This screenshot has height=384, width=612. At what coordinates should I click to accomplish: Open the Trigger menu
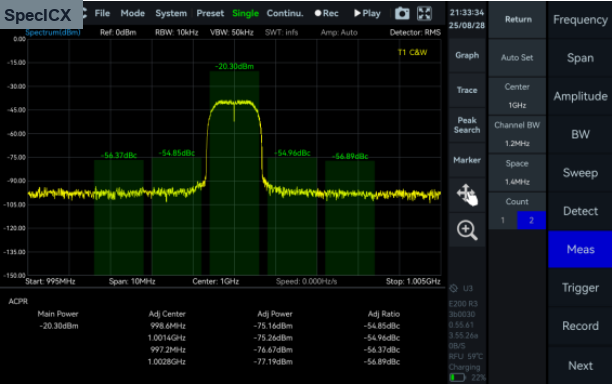pyautogui.click(x=580, y=288)
